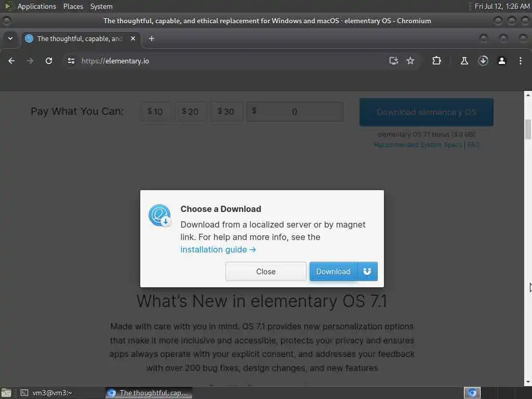Close the elementary OS browser tab

click(x=133, y=38)
